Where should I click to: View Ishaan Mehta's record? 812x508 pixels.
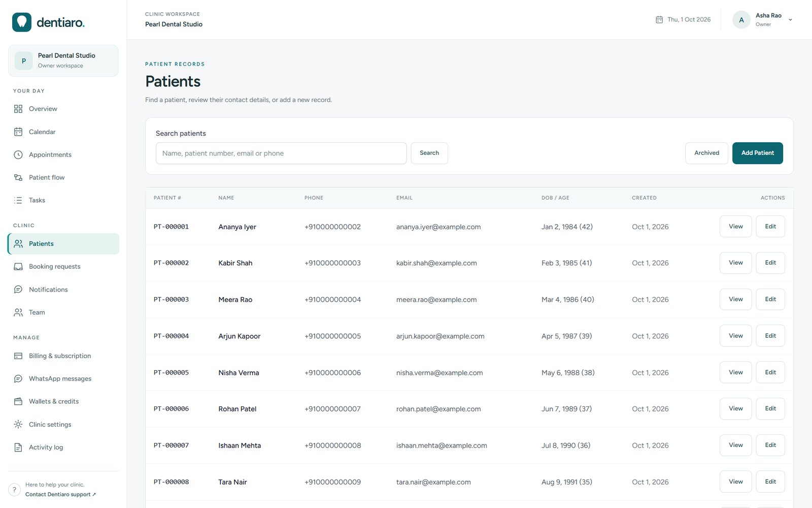[736, 445]
